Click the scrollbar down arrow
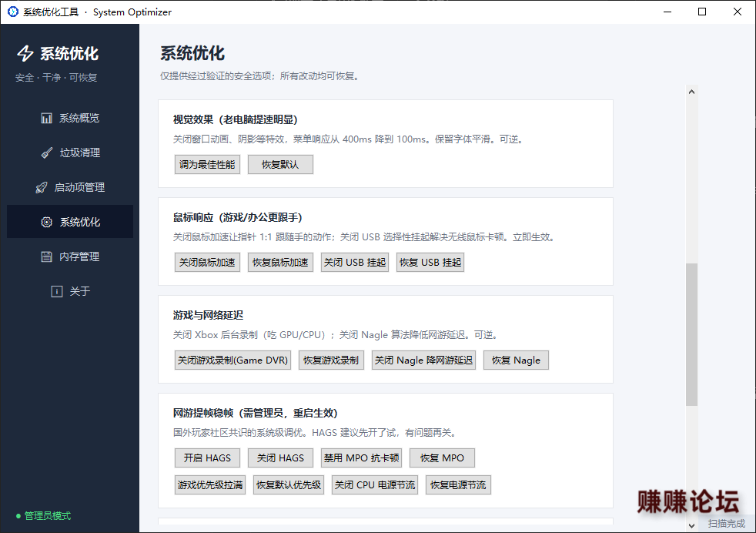 pos(692,525)
